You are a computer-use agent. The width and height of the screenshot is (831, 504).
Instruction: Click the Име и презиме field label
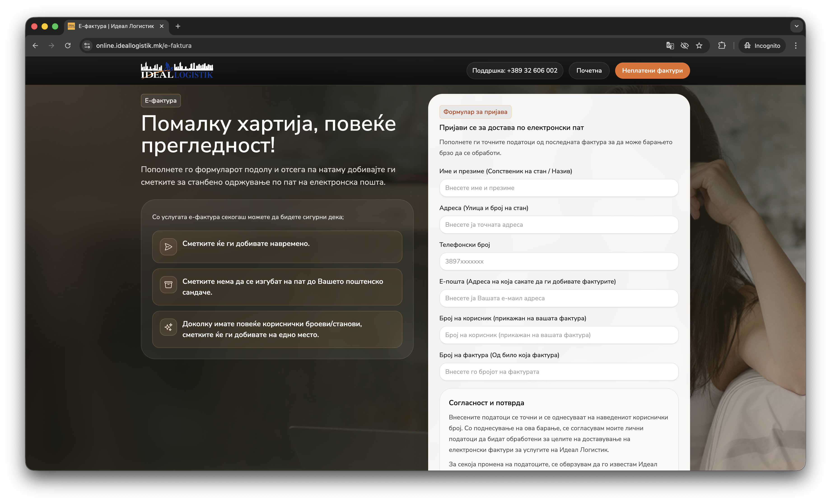coord(506,171)
